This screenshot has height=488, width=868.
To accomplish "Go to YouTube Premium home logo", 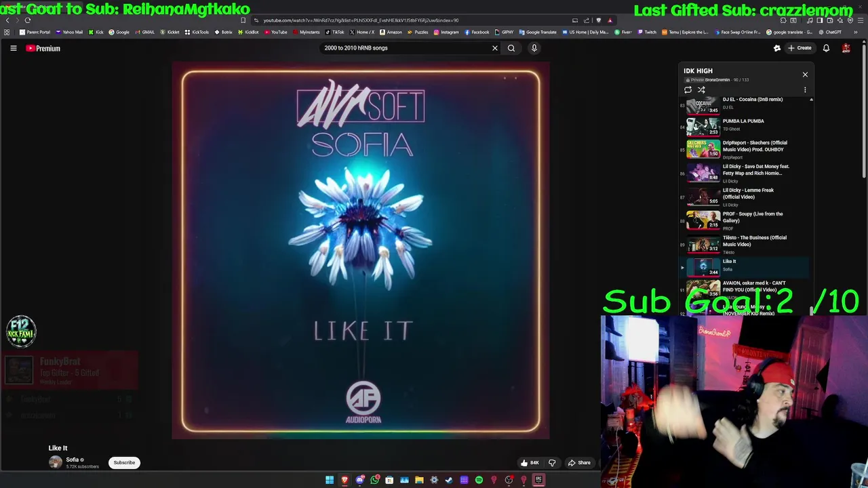I will pos(43,48).
